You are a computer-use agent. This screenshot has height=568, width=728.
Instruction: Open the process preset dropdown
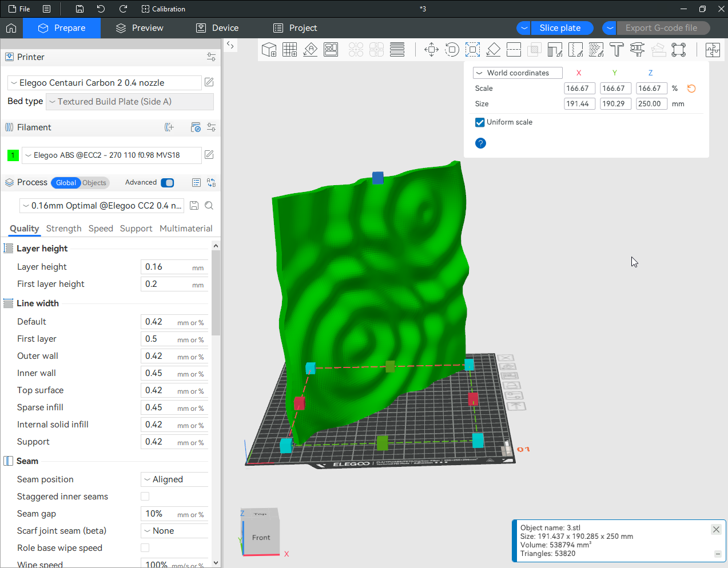tap(102, 206)
